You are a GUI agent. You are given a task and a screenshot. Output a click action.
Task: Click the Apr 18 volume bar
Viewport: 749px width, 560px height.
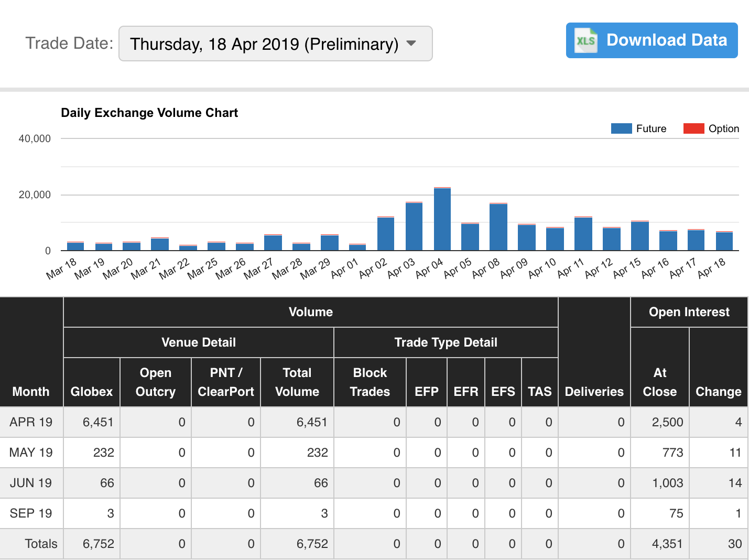[x=724, y=241]
